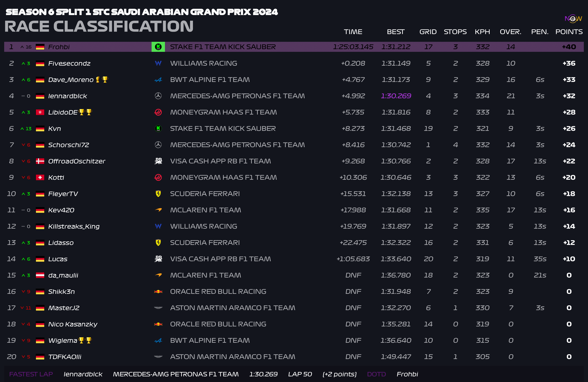Click the 1:49.447 best lap of TDFKAOlli
Image resolution: width=588 pixels, height=382 pixels.
pos(396,357)
